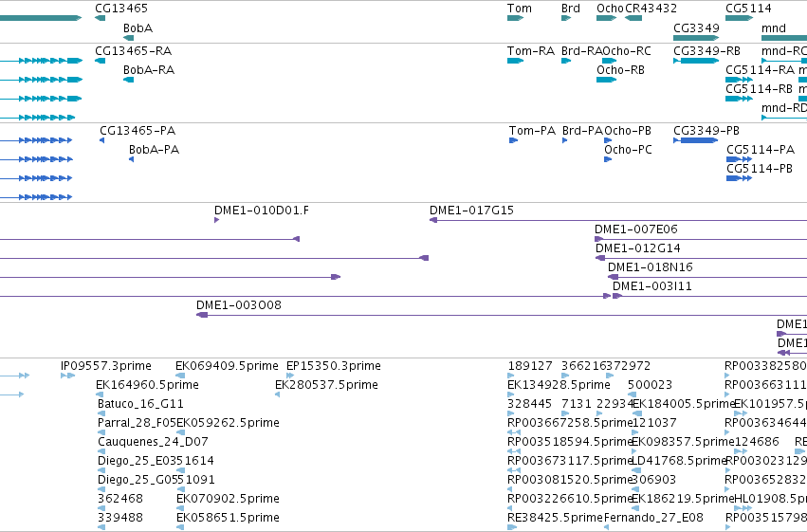Click the mnd gene label
This screenshot has height=532, width=807.
[x=774, y=28]
